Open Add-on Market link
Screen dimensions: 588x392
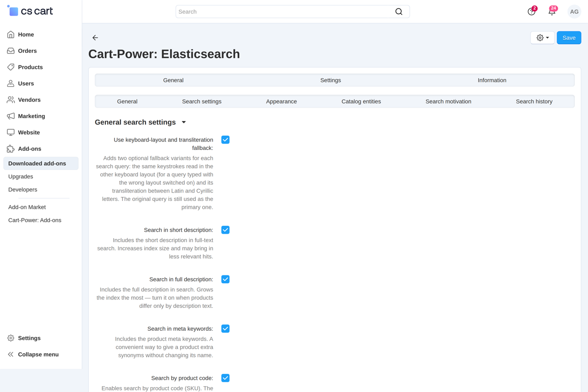point(27,207)
